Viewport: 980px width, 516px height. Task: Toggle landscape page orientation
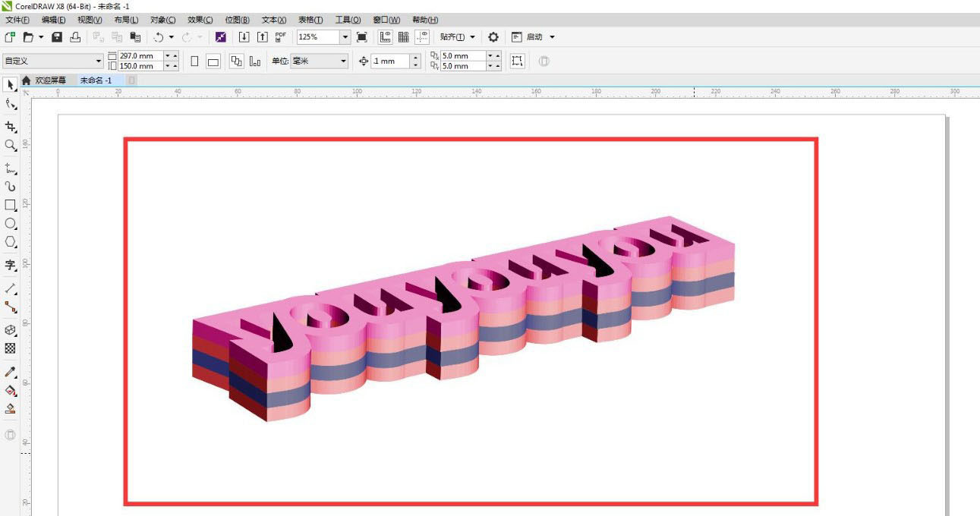(213, 61)
